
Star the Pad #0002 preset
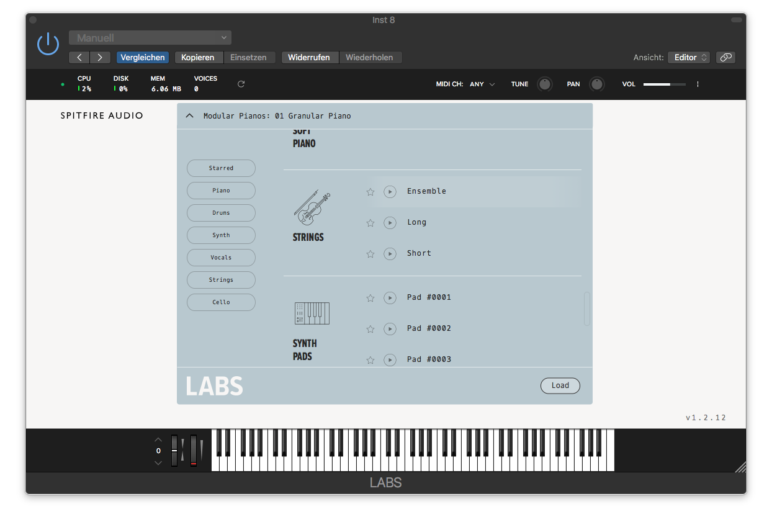pos(370,329)
